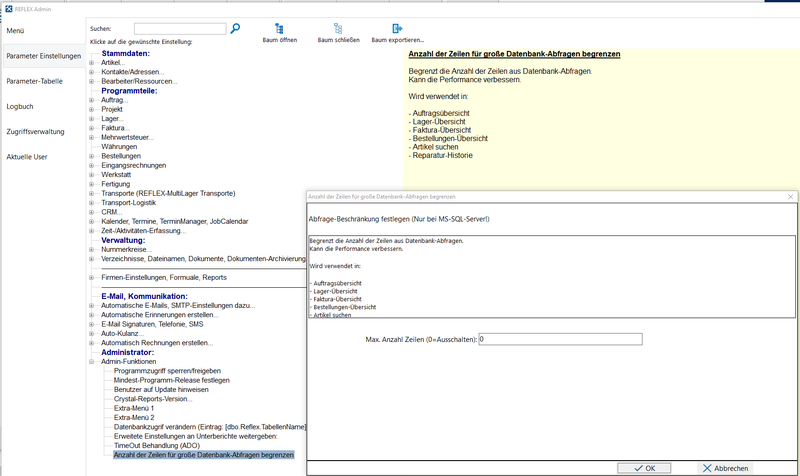Select Extra-Menü 2 in tree
Viewport: 800px width, 476px height.
click(134, 417)
